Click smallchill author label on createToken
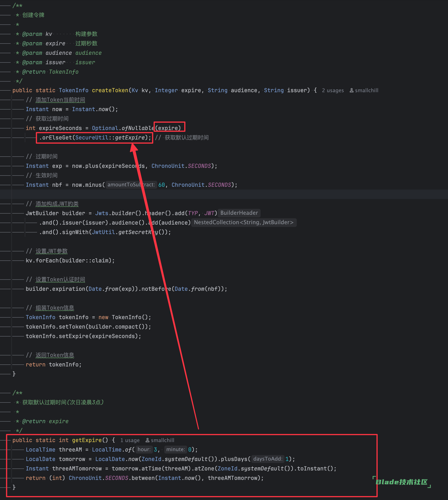The image size is (448, 500). [366, 91]
